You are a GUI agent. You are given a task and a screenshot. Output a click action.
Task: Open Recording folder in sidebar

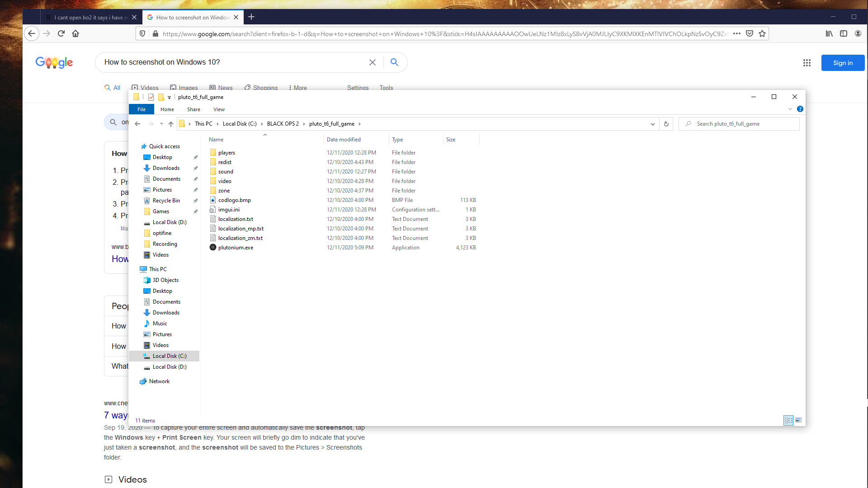click(x=160, y=244)
